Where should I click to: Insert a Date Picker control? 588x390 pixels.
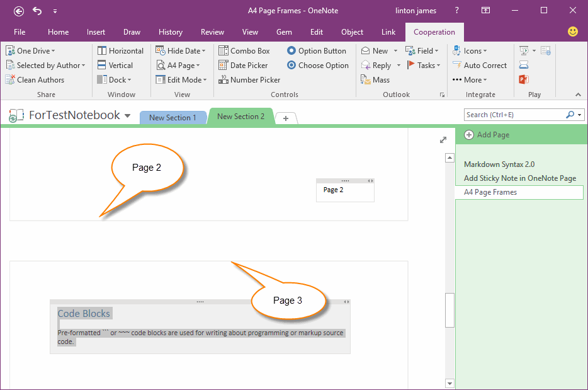243,66
